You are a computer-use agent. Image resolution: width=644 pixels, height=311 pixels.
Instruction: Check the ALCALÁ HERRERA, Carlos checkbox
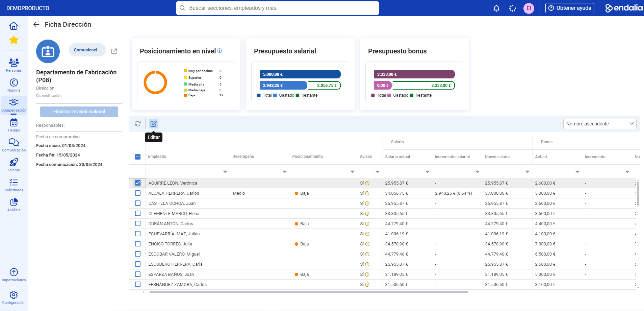pyautogui.click(x=138, y=193)
